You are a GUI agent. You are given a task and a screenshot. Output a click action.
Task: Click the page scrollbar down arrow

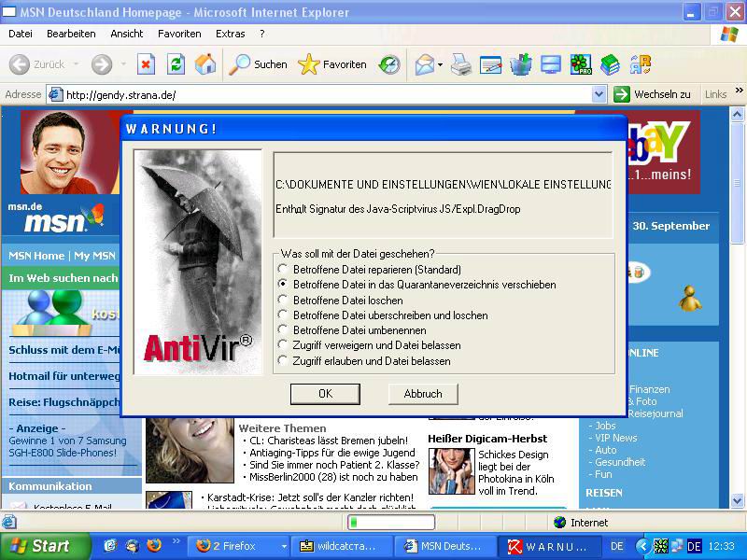coord(737,500)
